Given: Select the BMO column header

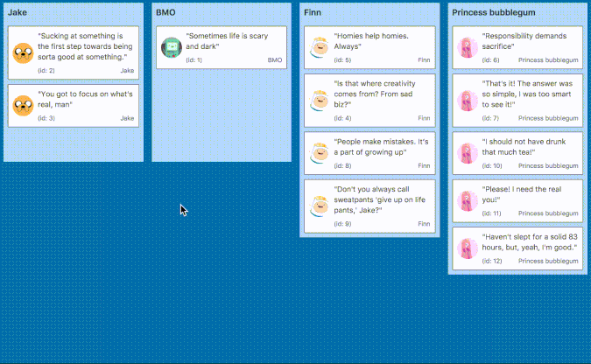Looking at the screenshot, I should coord(165,12).
